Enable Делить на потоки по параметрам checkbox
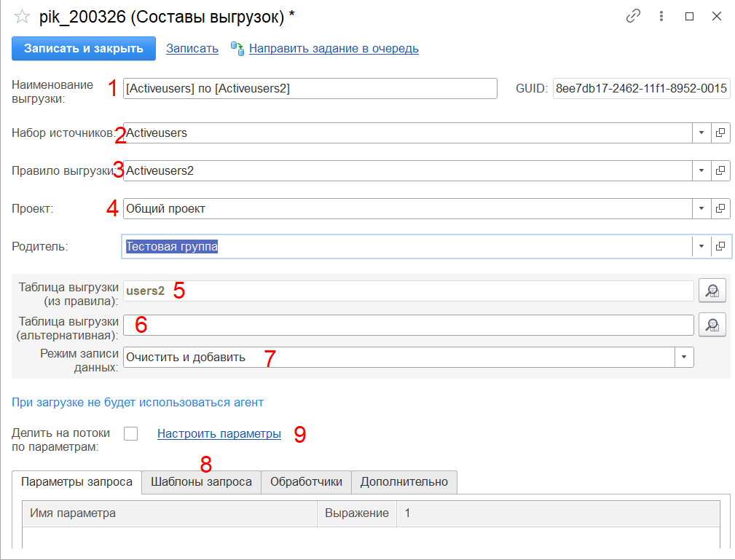 click(130, 434)
